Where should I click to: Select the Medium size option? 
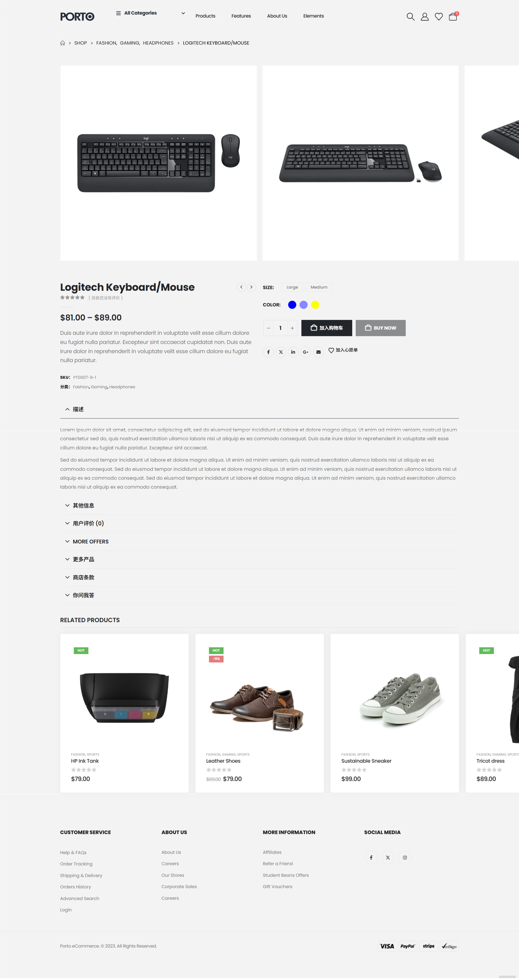[x=319, y=287]
